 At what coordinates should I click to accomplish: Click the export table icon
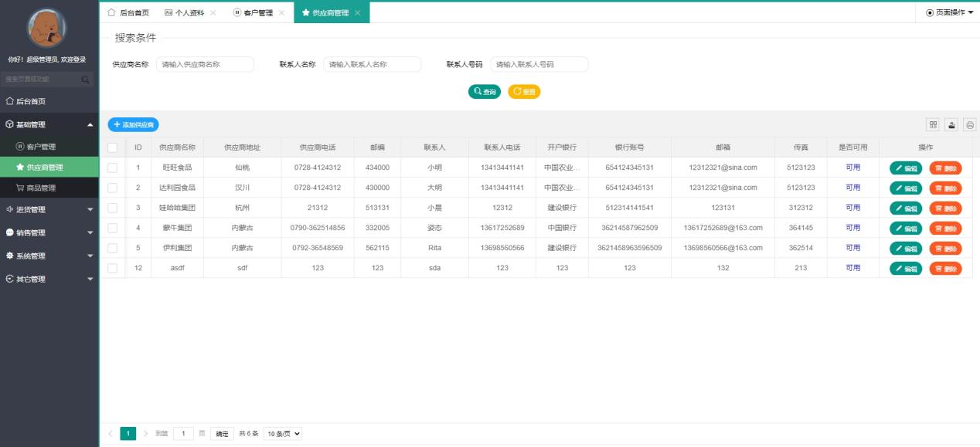coord(951,124)
